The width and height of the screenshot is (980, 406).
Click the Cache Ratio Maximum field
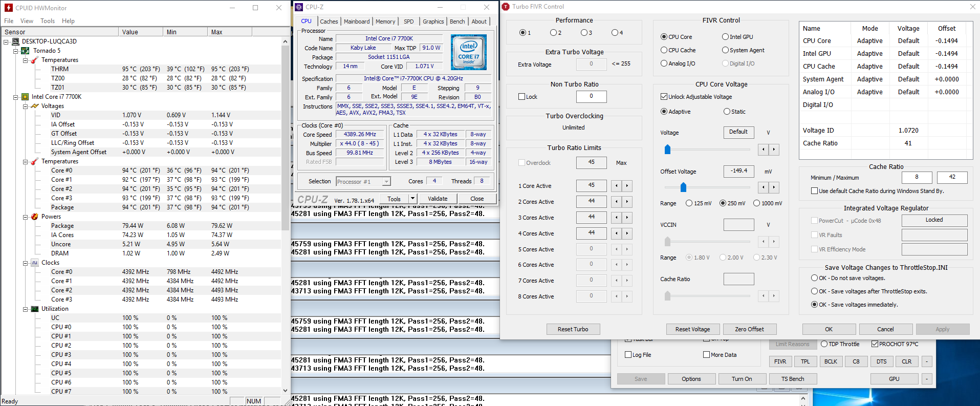pyautogui.click(x=952, y=177)
